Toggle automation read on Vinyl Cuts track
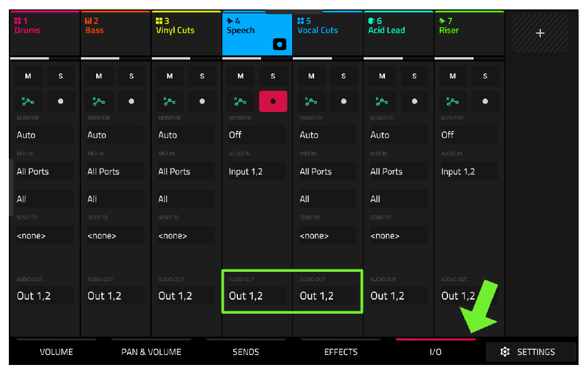Screen dimensions: 588x375 click(169, 101)
